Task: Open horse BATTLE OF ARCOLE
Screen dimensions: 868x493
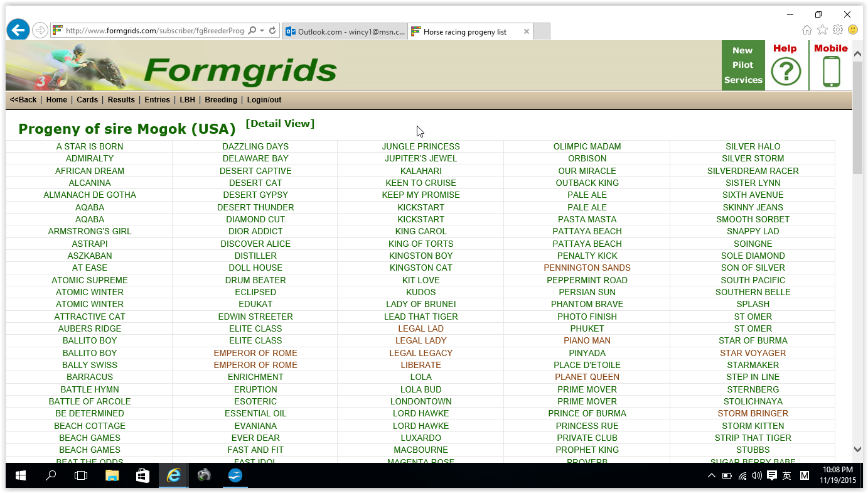Action: point(90,401)
